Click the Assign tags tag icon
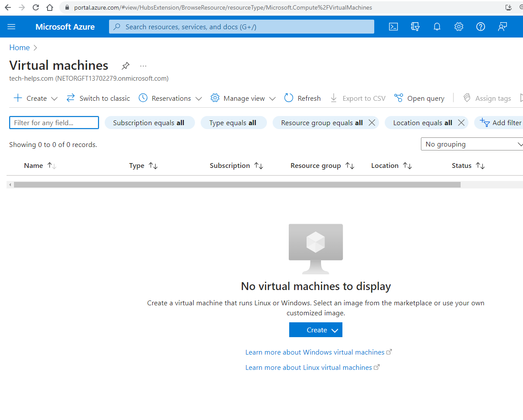The height and width of the screenshot is (420, 523). (467, 98)
